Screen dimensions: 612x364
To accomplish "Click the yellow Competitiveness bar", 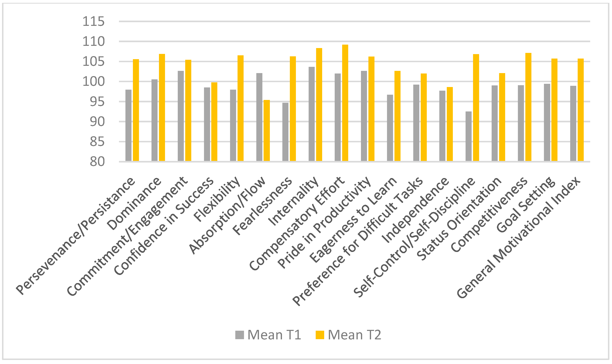I will (528, 107).
